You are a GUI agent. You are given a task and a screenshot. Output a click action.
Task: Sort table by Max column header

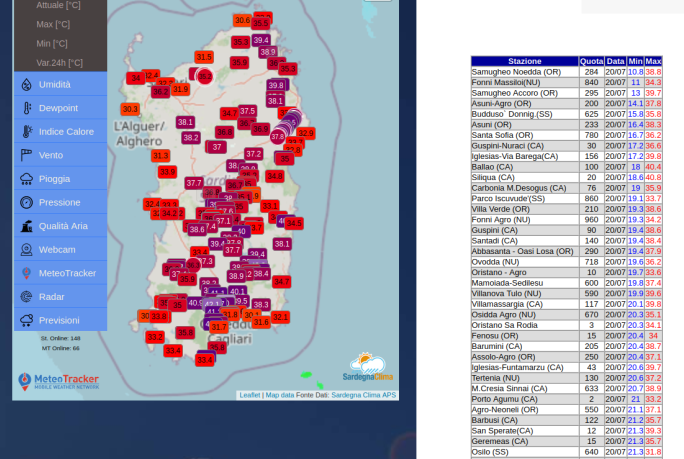653,61
